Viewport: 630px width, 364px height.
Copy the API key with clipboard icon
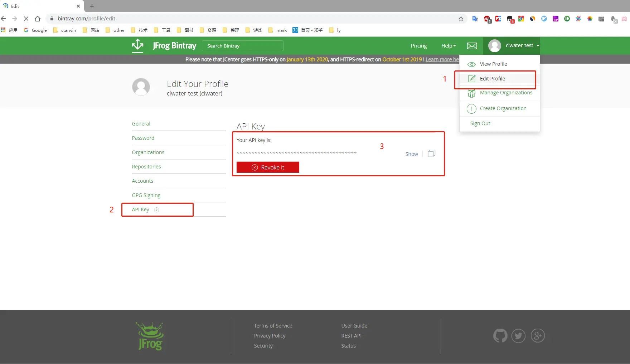[431, 153]
